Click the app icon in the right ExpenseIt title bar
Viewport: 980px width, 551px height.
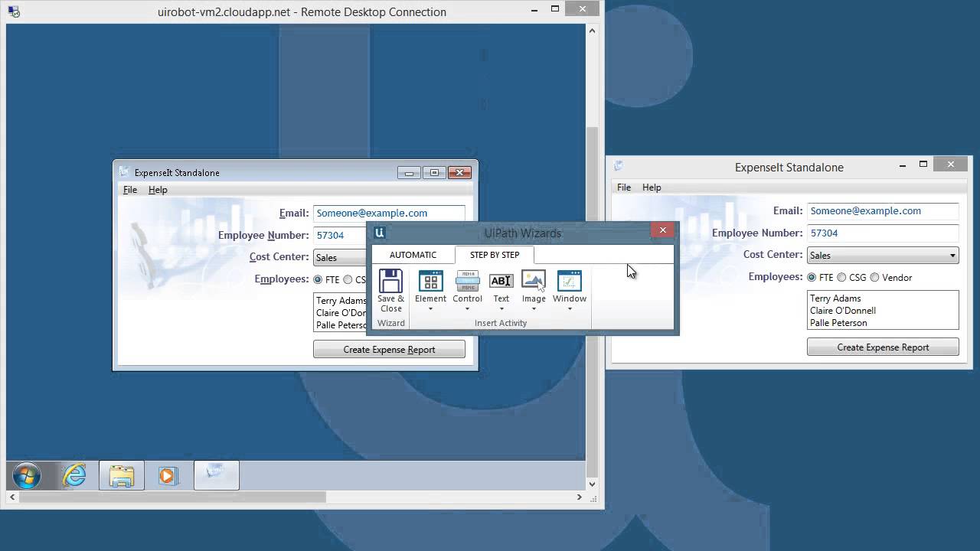click(619, 166)
